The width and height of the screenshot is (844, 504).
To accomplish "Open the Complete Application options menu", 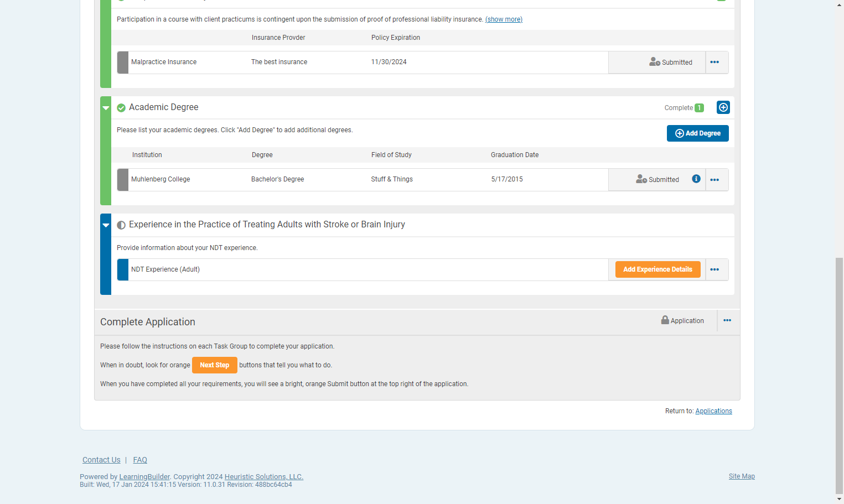I will tap(727, 320).
